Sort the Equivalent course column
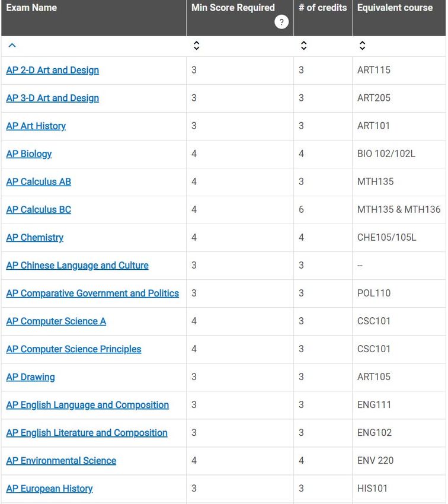448x504 pixels. click(362, 46)
